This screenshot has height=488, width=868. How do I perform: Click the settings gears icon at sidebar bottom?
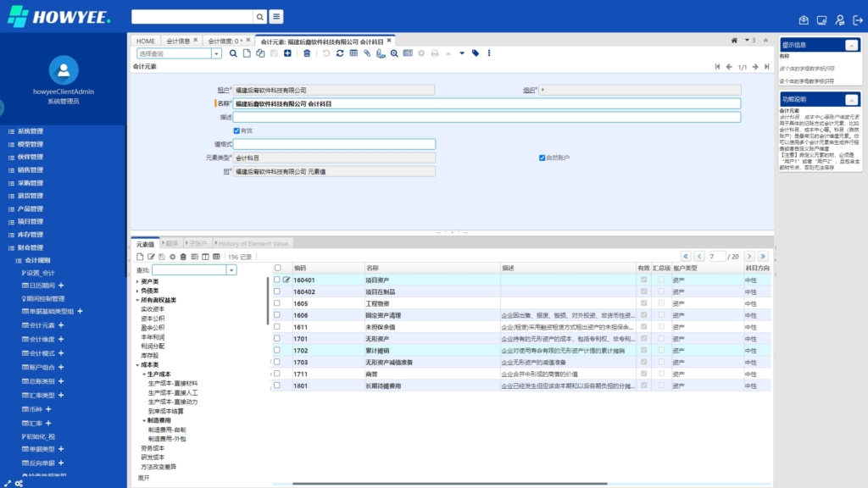[x=19, y=484]
